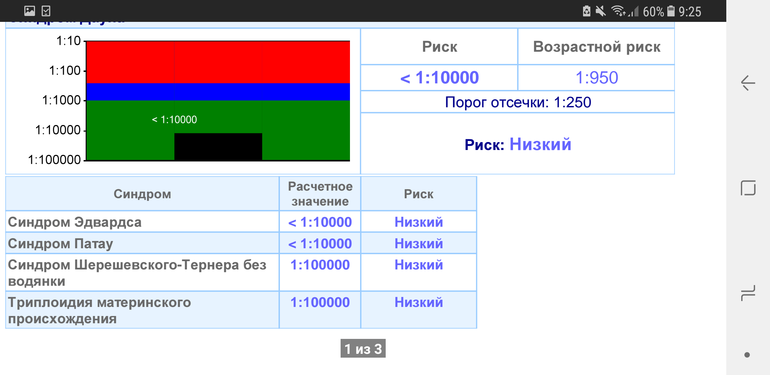This screenshot has width=770, height=375.
Task: Tap the '1:10000' axis label
Action: tap(58, 130)
